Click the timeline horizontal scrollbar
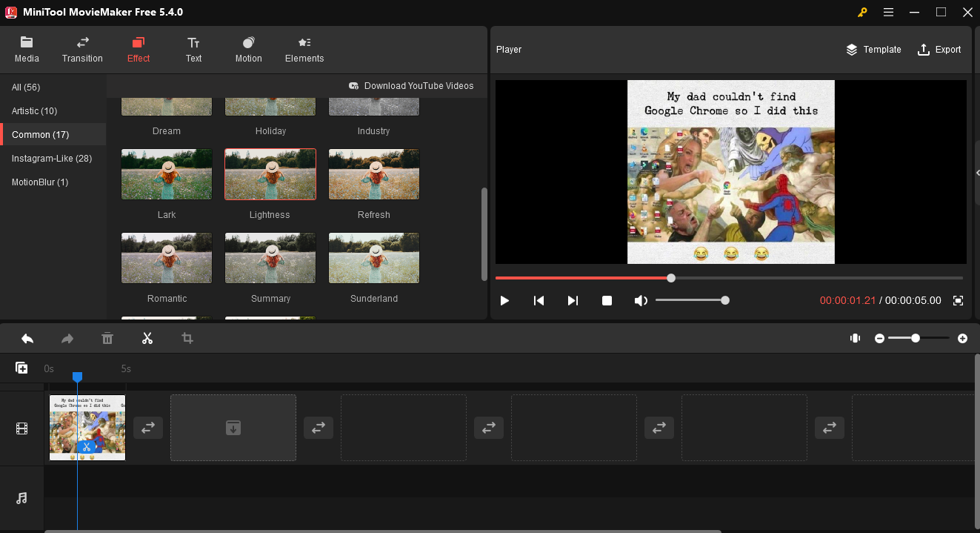The image size is (980, 533). (x=383, y=531)
